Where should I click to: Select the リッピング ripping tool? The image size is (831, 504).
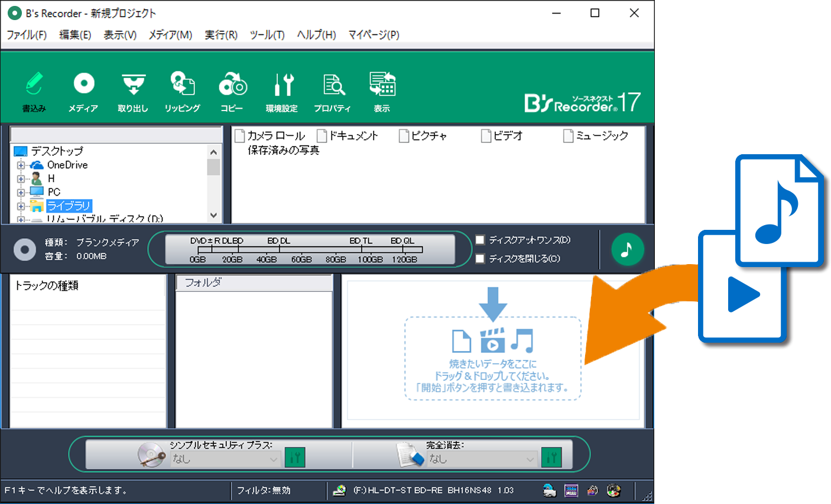coord(182,92)
